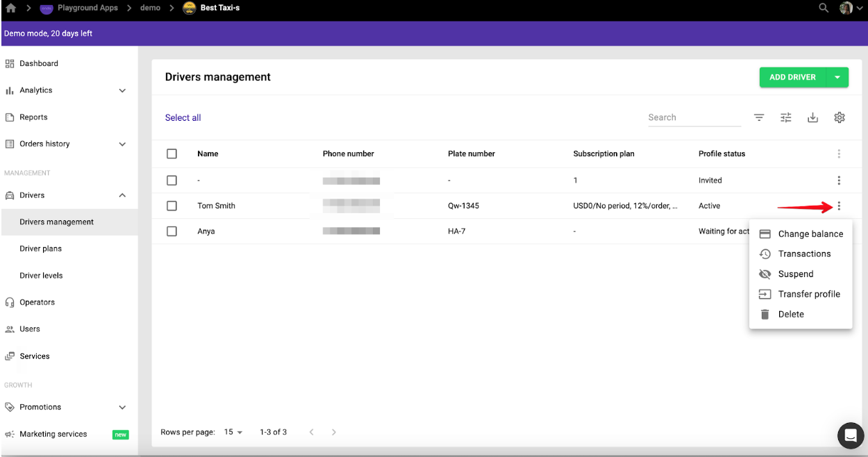
Task: Click plate number HA-7
Action: coord(457,231)
